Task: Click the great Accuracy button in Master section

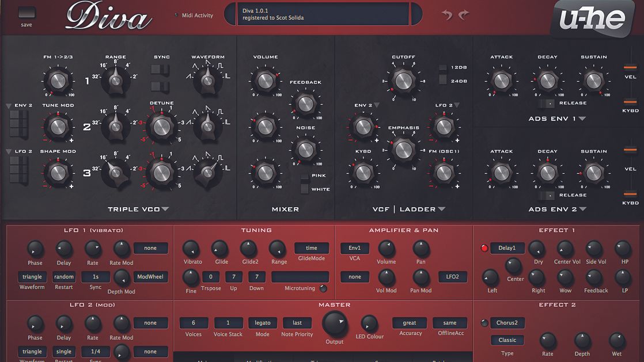Action: [x=410, y=323]
